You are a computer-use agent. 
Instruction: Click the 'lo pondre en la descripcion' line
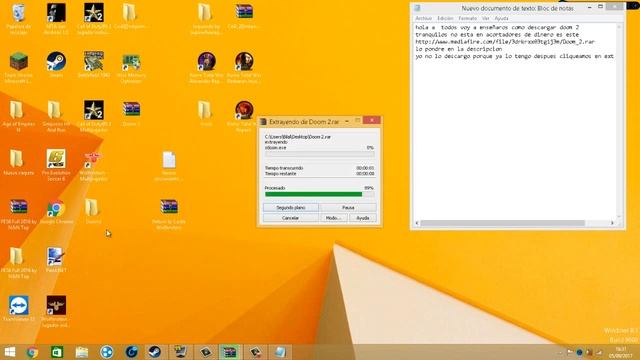(458, 49)
